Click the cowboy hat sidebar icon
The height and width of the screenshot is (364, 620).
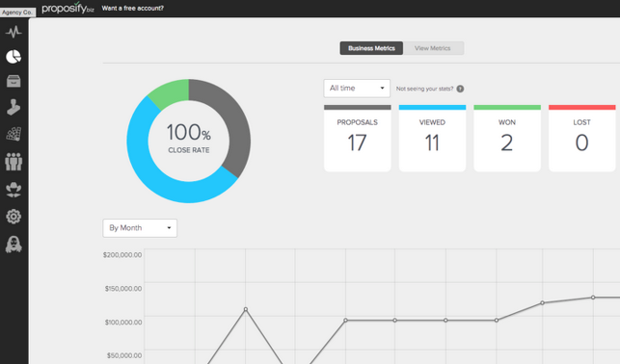[x=13, y=190]
